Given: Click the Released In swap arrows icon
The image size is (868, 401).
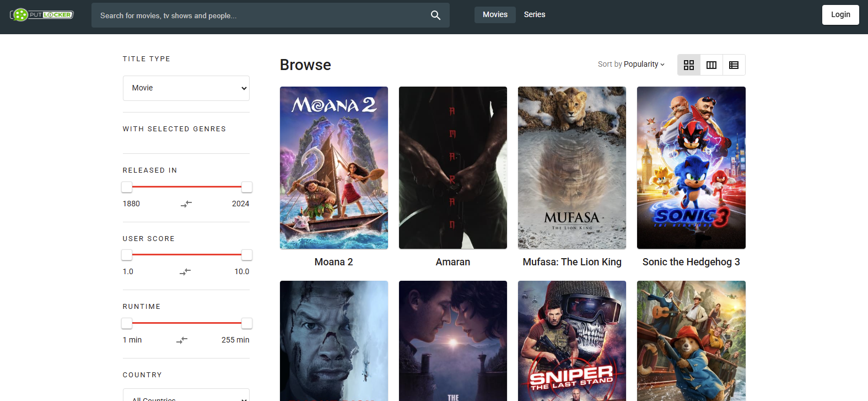Looking at the screenshot, I should [x=186, y=204].
